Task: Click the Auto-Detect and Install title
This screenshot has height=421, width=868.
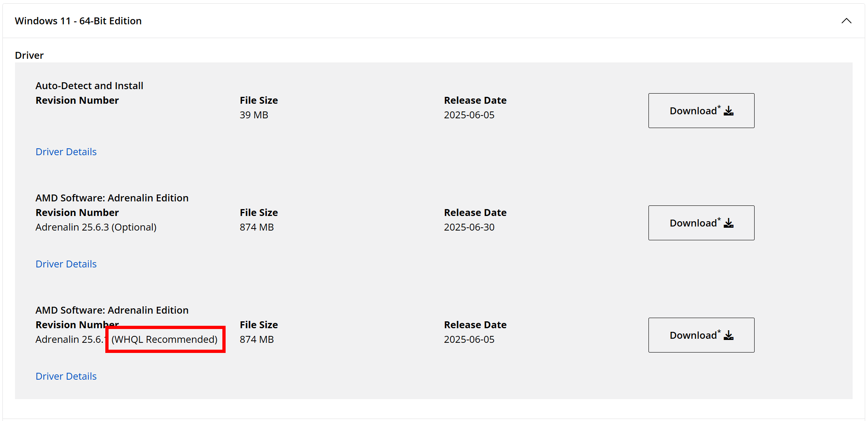Action: point(89,85)
